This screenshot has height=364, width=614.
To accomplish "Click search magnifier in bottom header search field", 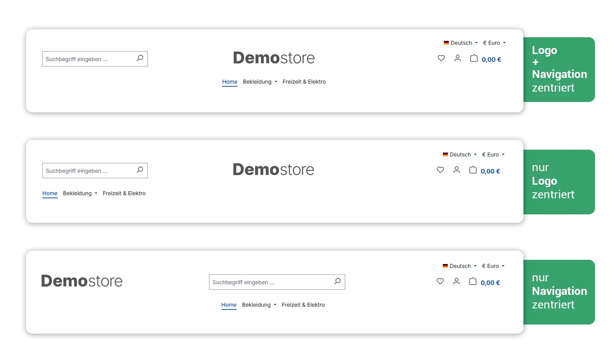I will [337, 281].
